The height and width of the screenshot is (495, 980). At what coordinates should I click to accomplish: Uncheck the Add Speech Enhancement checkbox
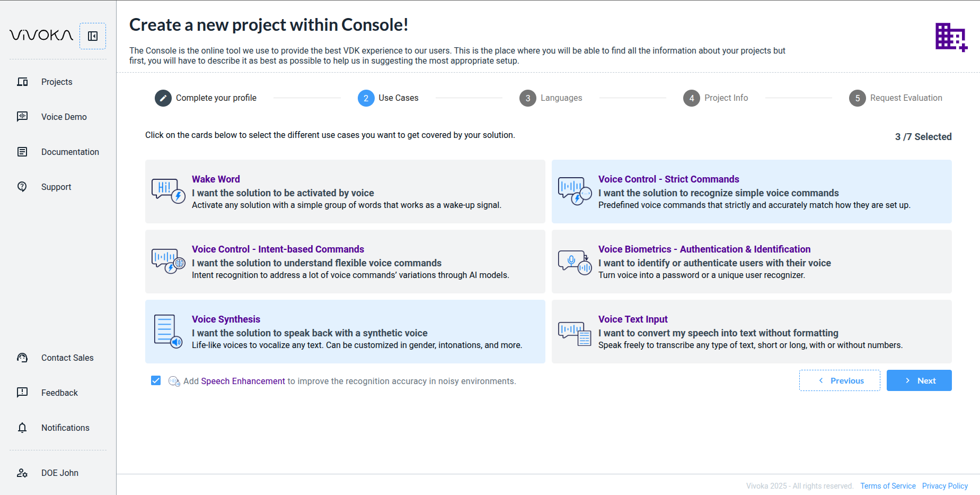click(156, 380)
